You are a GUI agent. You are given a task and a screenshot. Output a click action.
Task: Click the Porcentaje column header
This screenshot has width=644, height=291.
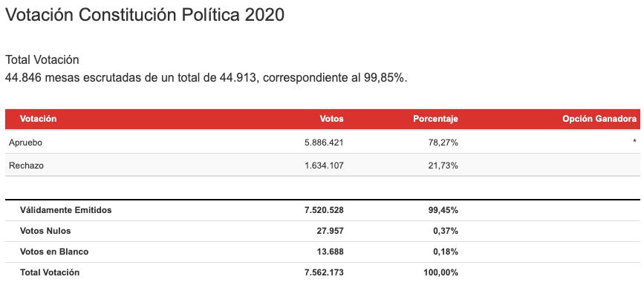tap(435, 119)
